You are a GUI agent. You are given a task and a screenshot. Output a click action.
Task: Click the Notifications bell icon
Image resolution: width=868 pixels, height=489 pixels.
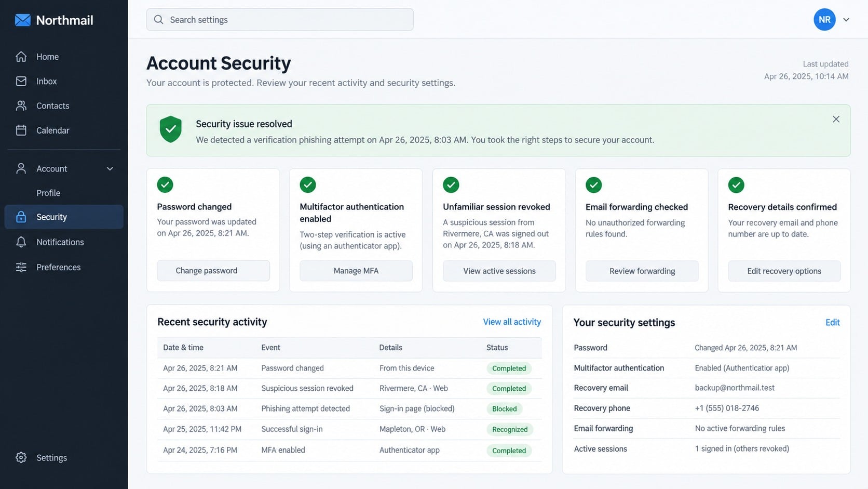21,242
